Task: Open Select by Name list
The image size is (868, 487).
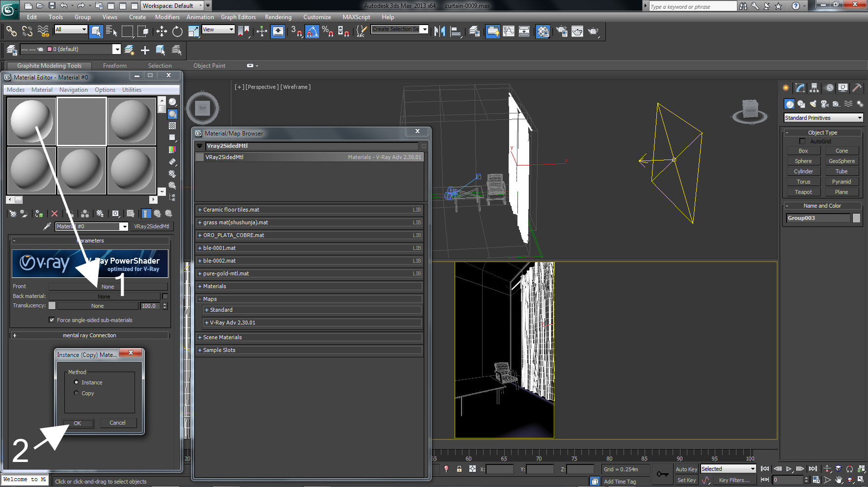Action: [111, 31]
